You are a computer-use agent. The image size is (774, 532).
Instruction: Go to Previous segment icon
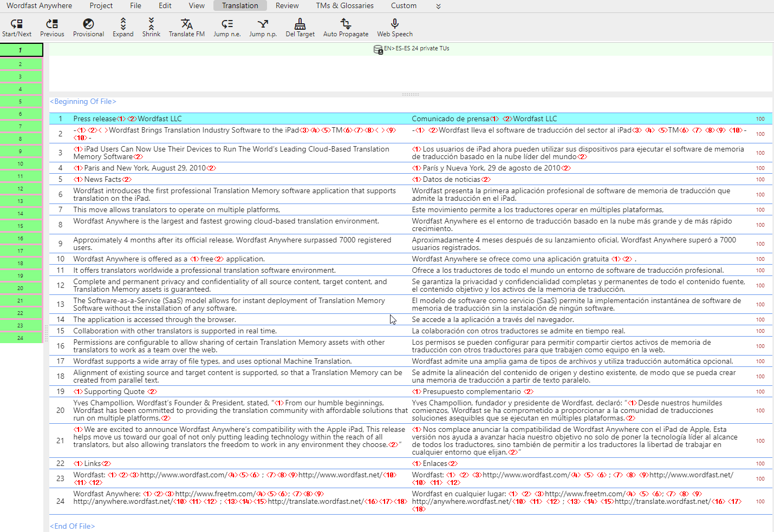tap(52, 24)
